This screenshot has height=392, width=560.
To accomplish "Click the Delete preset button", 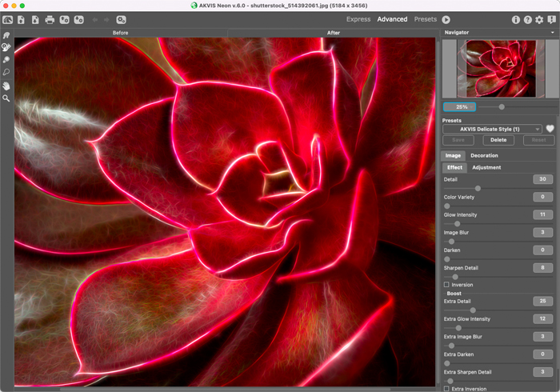I will click(x=498, y=140).
